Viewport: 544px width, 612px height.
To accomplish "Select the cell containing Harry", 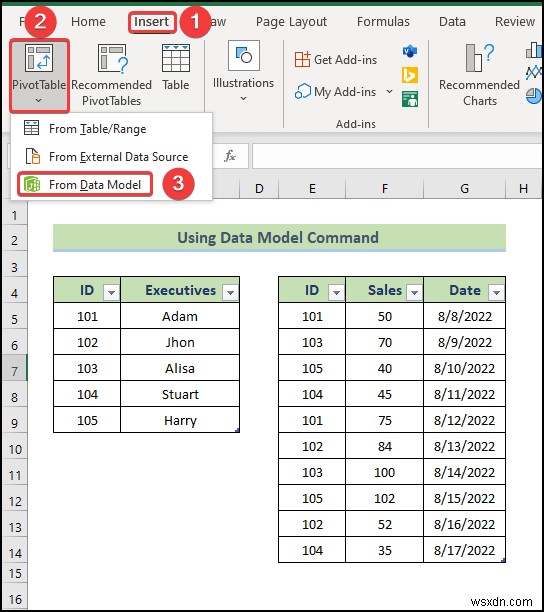I will [x=180, y=420].
